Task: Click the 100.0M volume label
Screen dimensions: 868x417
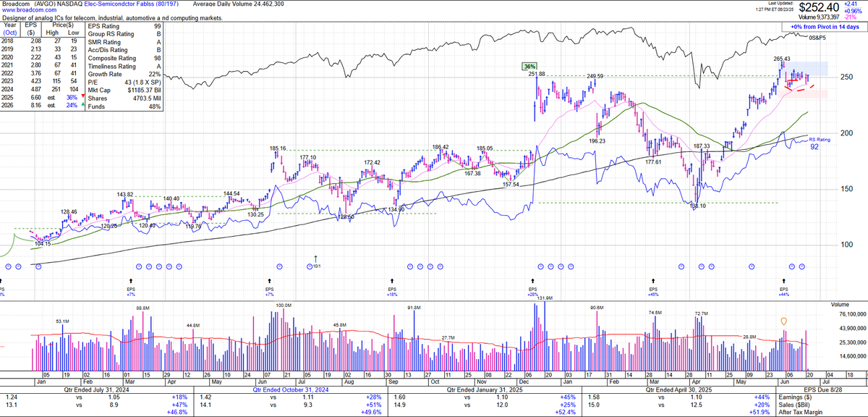Action: tap(282, 306)
